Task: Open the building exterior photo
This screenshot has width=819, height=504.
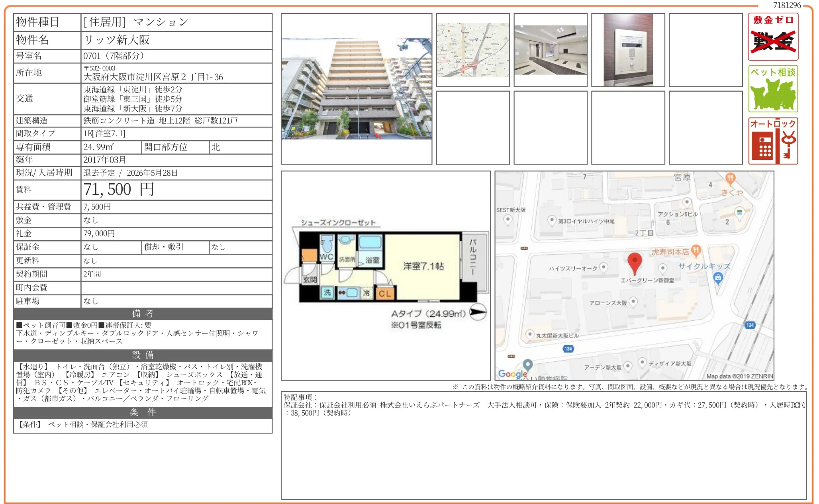Action: click(356, 88)
